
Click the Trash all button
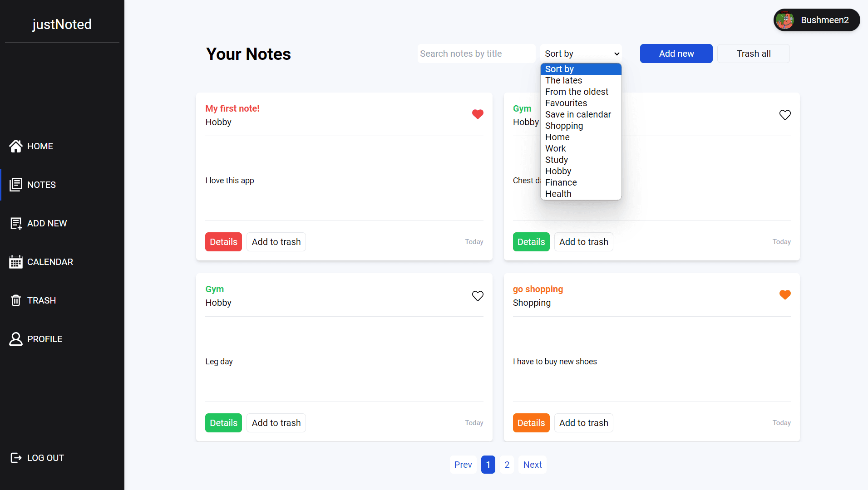(753, 54)
